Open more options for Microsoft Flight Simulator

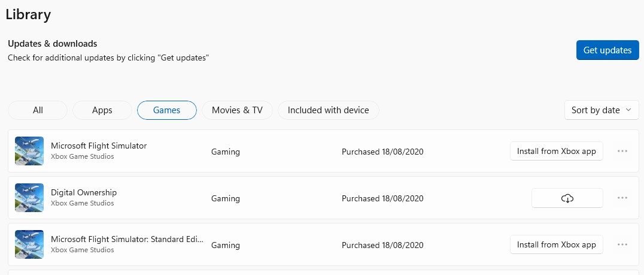point(622,151)
